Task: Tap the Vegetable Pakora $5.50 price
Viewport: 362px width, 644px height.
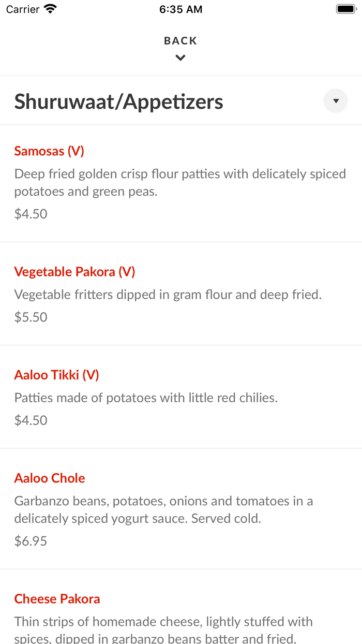Action: point(31,317)
